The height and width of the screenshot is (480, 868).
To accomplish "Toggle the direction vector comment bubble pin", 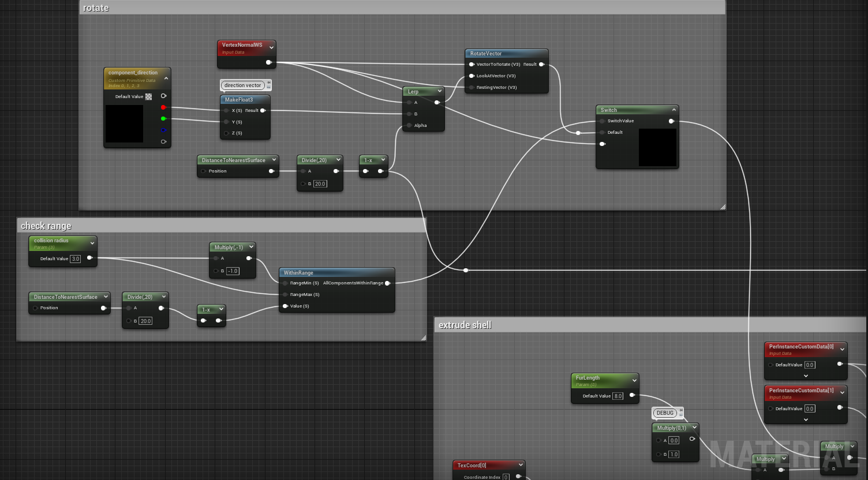I will click(x=268, y=83).
